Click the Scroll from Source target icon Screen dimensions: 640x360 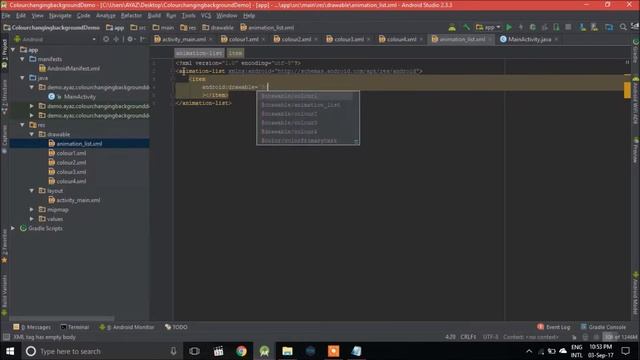pyautogui.click(x=106, y=39)
